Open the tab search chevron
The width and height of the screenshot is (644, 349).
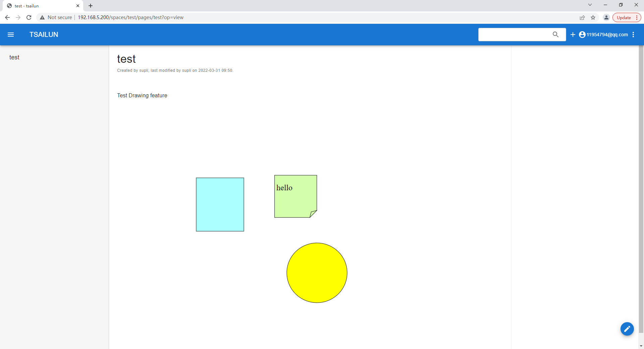pyautogui.click(x=590, y=5)
